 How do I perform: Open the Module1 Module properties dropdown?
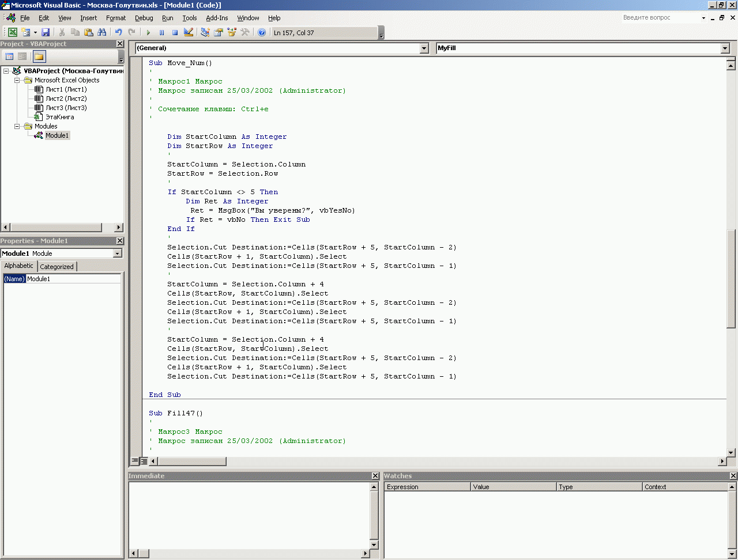tap(118, 253)
